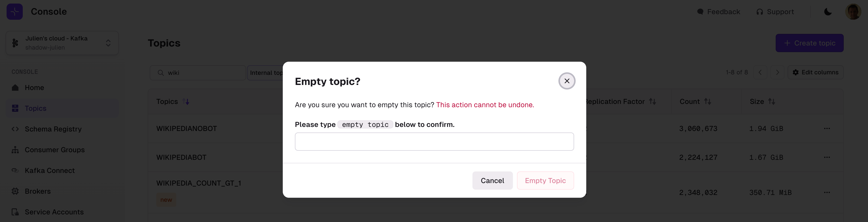Click size value 1.94 GiB
This screenshot has height=222, width=868.
(766, 129)
